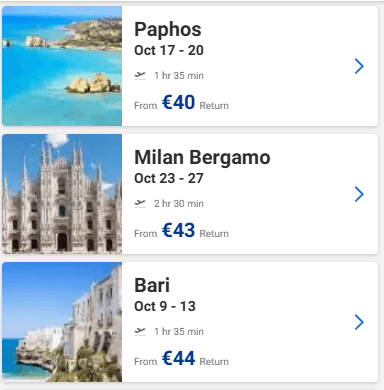The width and height of the screenshot is (384, 390).
Task: Click the €40 return price
Action: [x=178, y=102]
